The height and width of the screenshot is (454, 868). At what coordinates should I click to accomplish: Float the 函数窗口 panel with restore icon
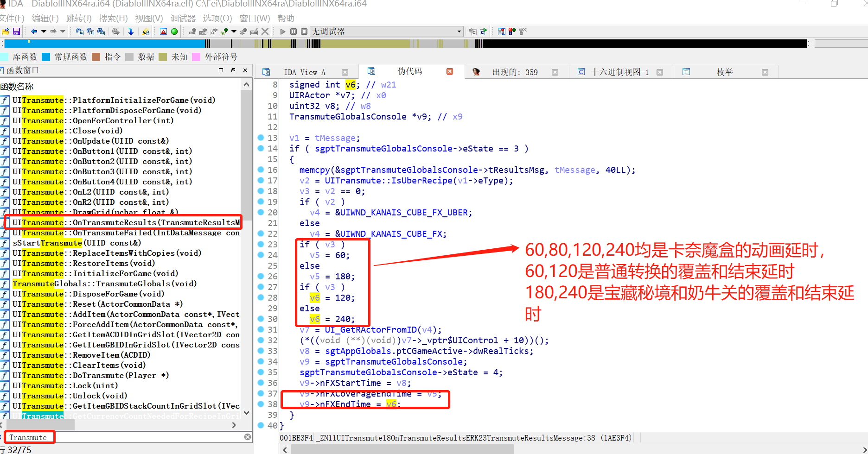click(233, 70)
